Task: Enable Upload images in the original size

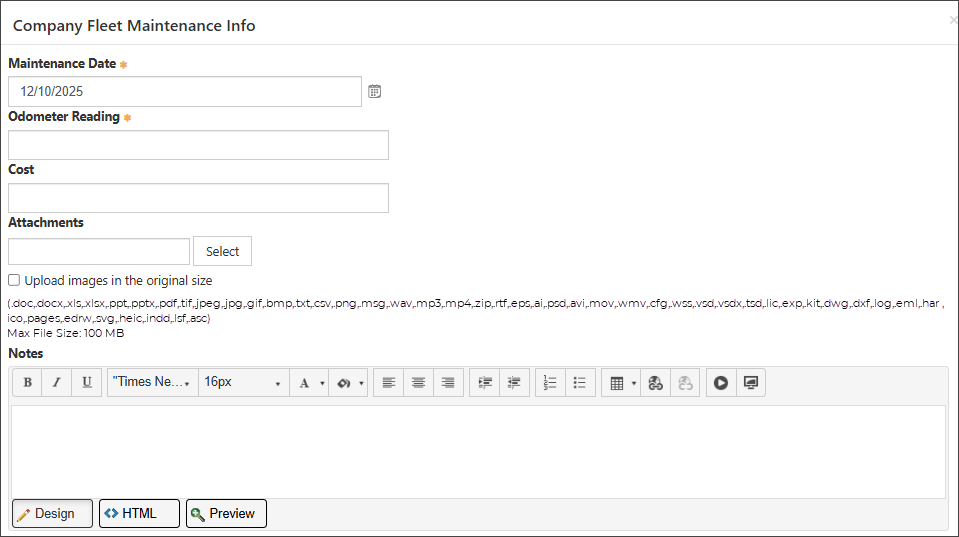Action: (x=14, y=280)
